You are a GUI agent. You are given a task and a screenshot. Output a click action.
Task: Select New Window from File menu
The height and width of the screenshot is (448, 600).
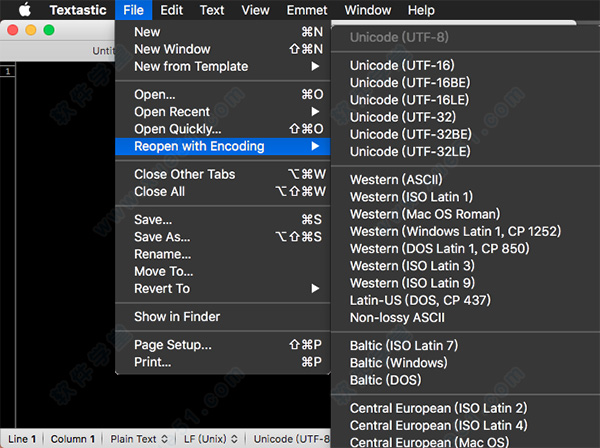172,49
